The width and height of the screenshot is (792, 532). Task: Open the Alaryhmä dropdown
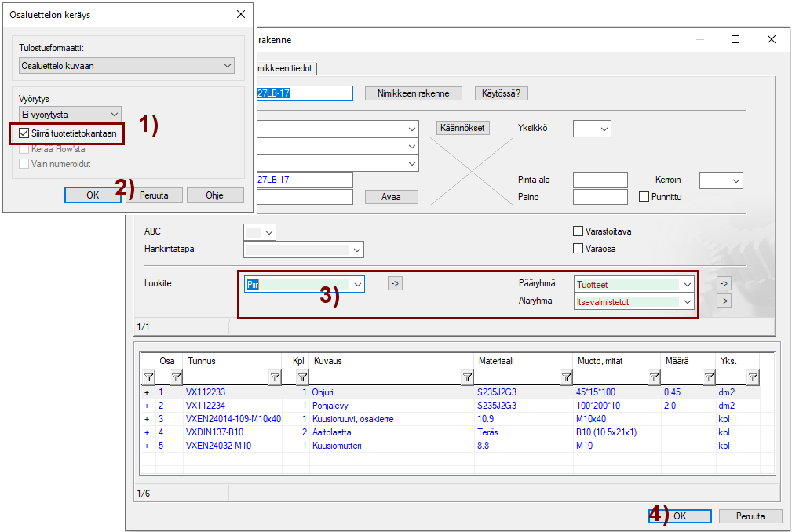(688, 301)
